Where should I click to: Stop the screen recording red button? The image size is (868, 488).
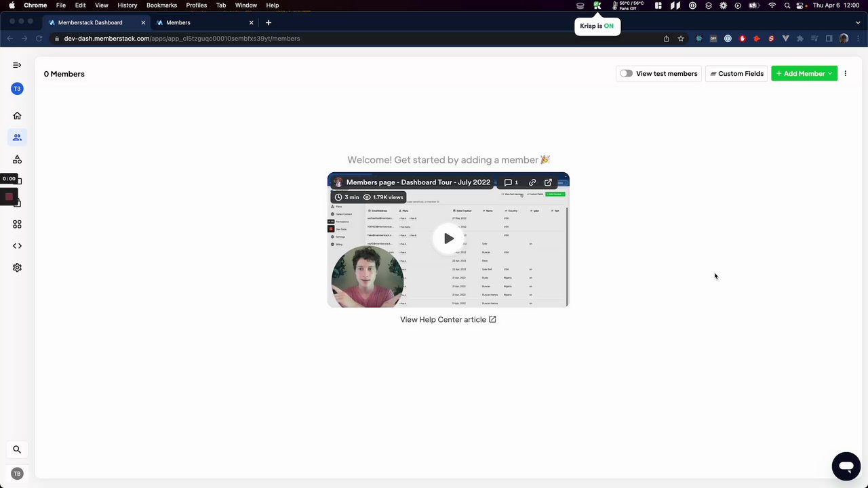tap(9, 197)
